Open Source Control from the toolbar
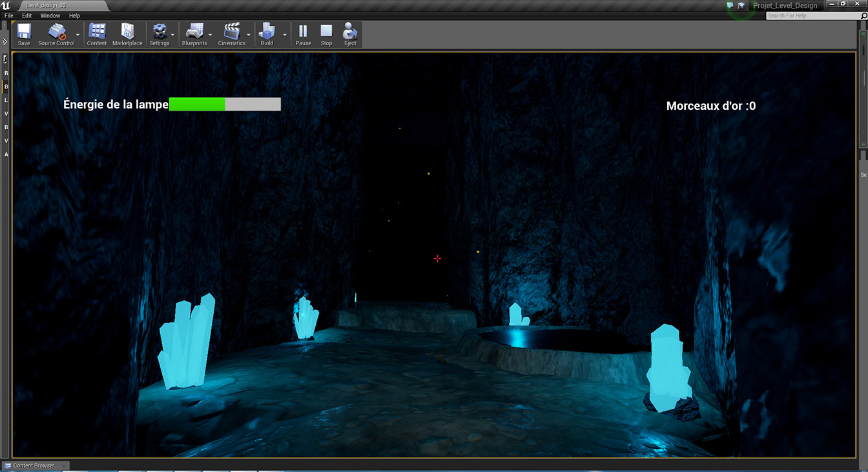Screen dimensions: 868x472 tap(56, 34)
